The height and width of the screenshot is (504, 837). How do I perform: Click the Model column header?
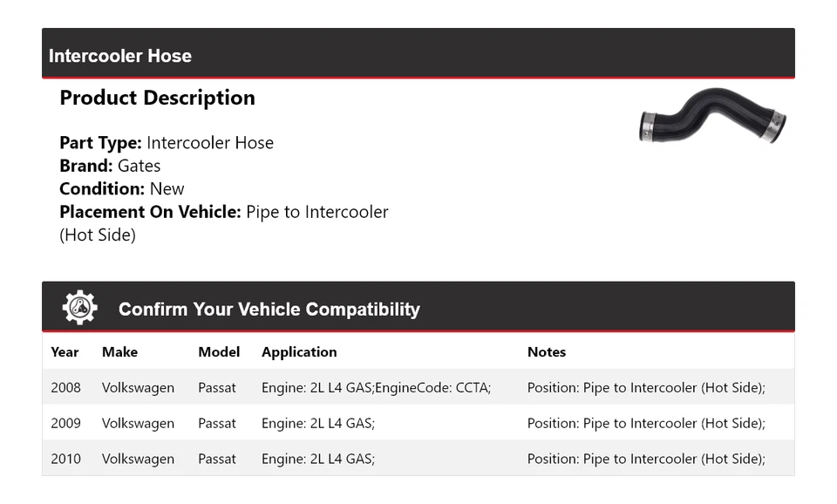click(x=219, y=352)
